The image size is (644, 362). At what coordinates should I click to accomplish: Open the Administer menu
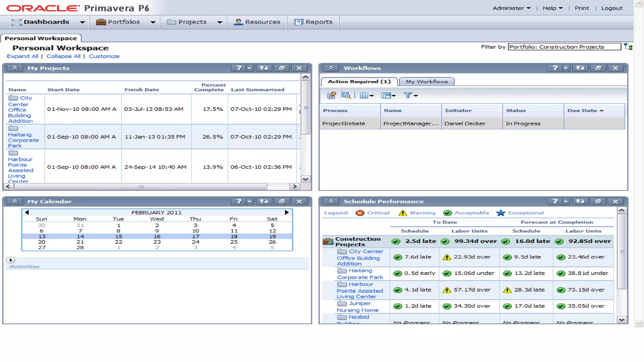tap(511, 8)
